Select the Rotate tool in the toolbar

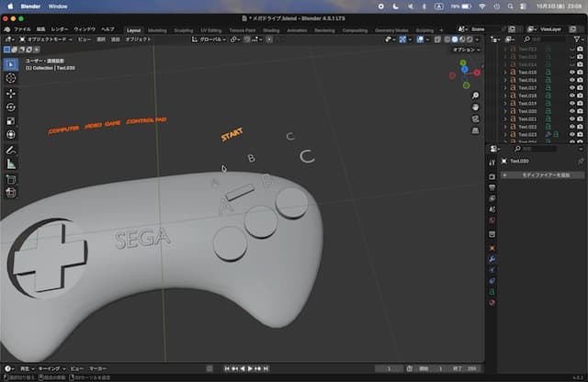click(11, 107)
